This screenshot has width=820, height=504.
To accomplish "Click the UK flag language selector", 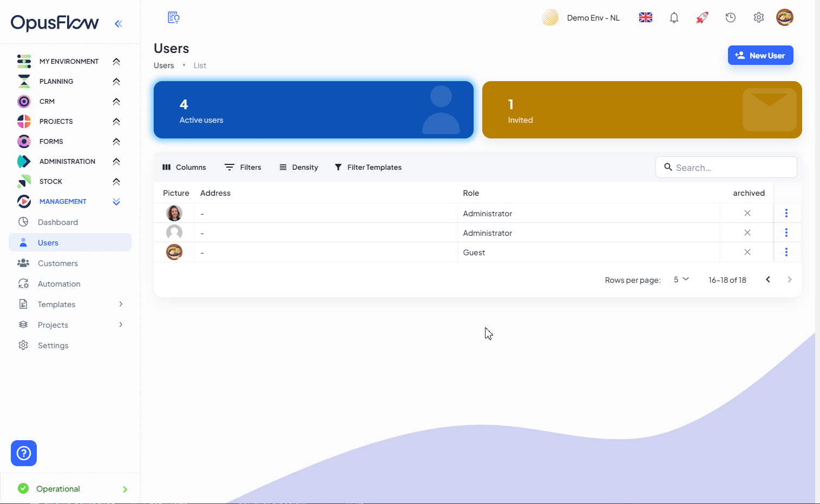I will tap(645, 18).
